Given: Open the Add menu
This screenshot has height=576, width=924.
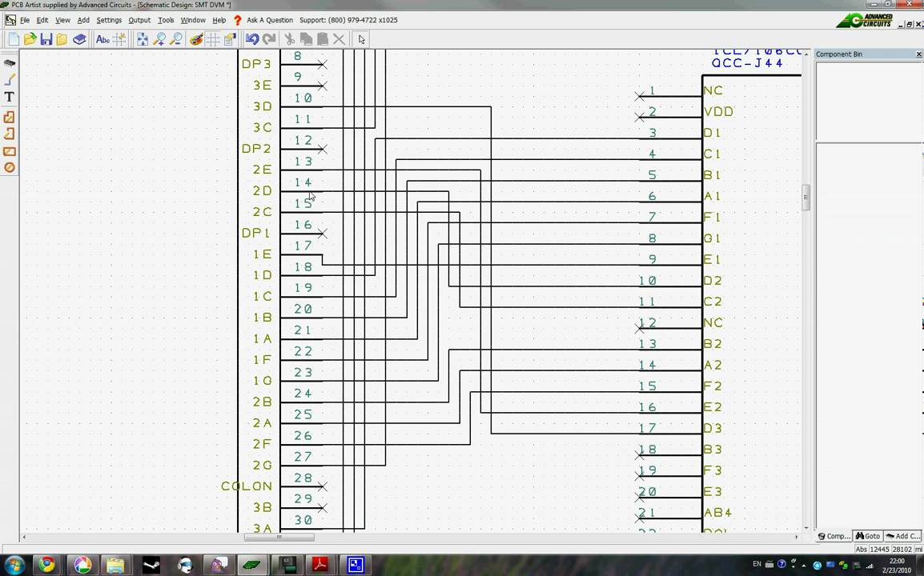Looking at the screenshot, I should (84, 20).
